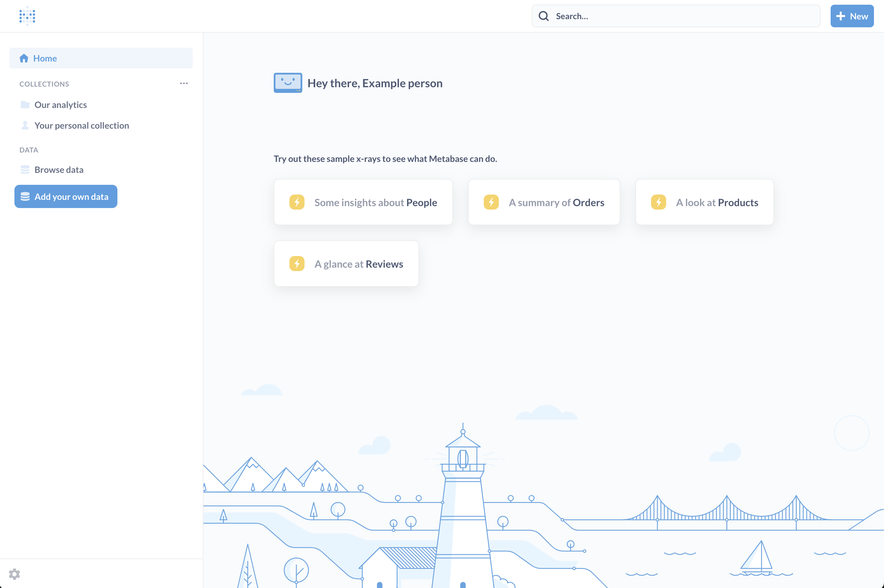
Task: Click the Our analytics folder icon
Action: coord(25,104)
